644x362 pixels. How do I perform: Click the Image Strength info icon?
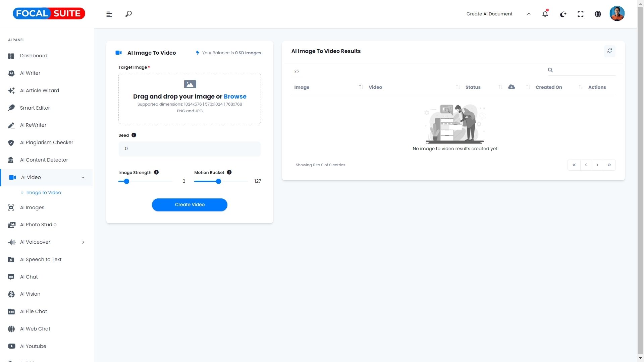(x=156, y=172)
